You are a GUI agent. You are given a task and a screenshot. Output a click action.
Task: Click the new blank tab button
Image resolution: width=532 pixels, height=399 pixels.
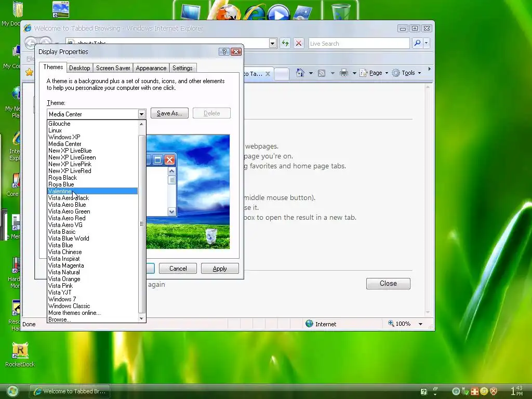pyautogui.click(x=281, y=74)
